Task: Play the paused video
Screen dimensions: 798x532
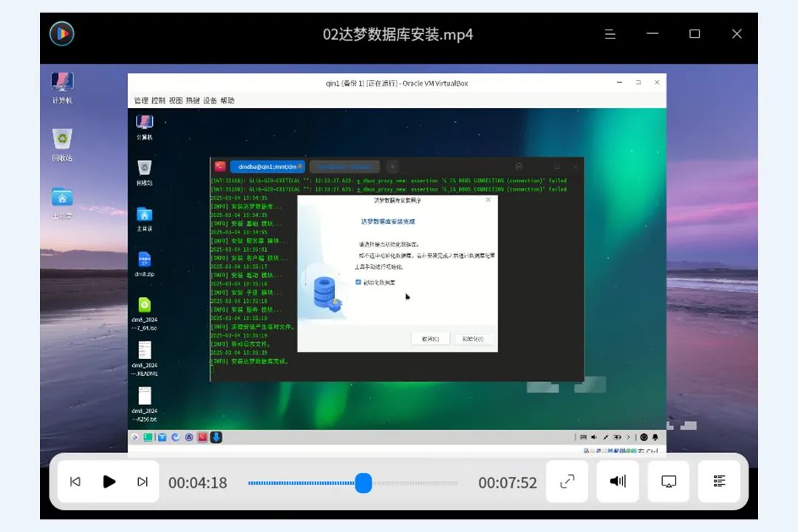Action: [109, 482]
